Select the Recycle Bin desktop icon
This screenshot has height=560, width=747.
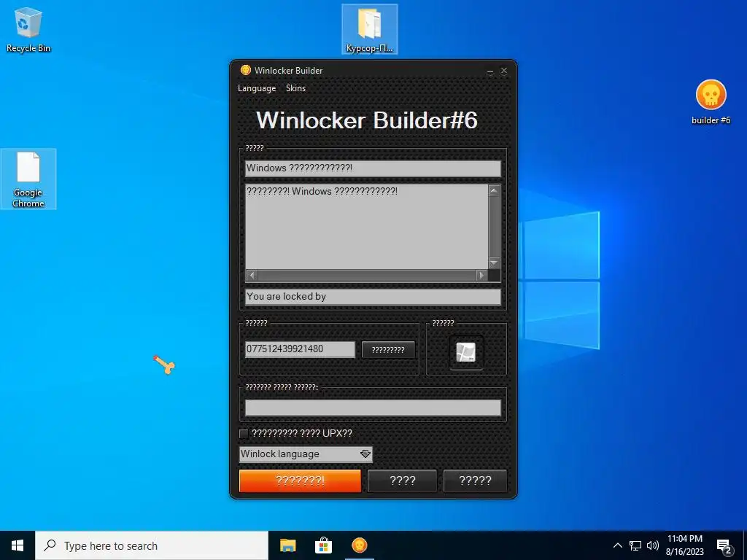[x=28, y=29]
